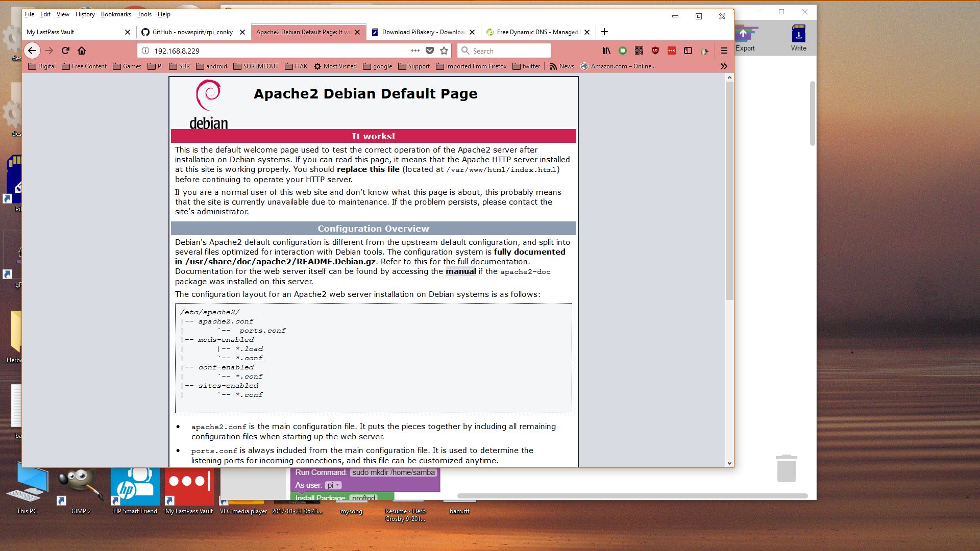Open the File menu

(x=30, y=14)
